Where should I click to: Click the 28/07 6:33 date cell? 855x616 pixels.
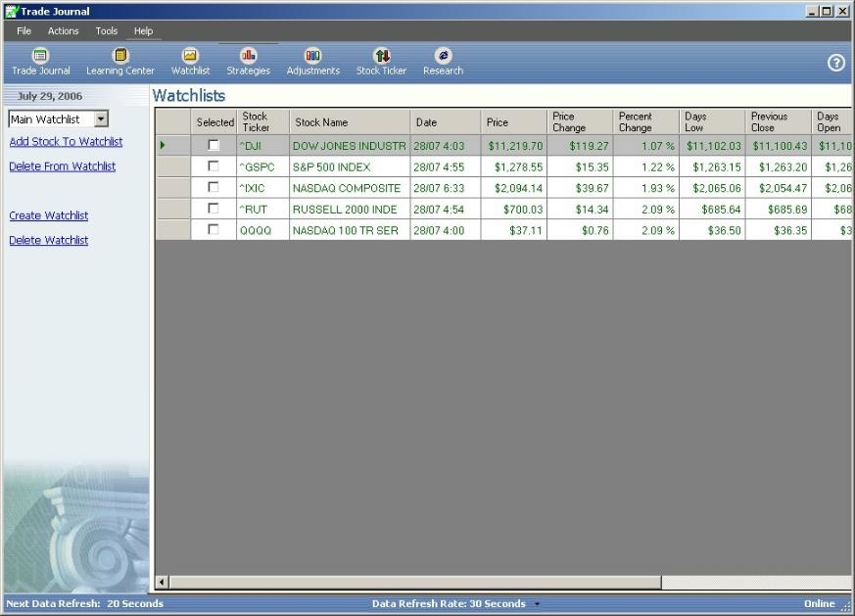pyautogui.click(x=446, y=188)
